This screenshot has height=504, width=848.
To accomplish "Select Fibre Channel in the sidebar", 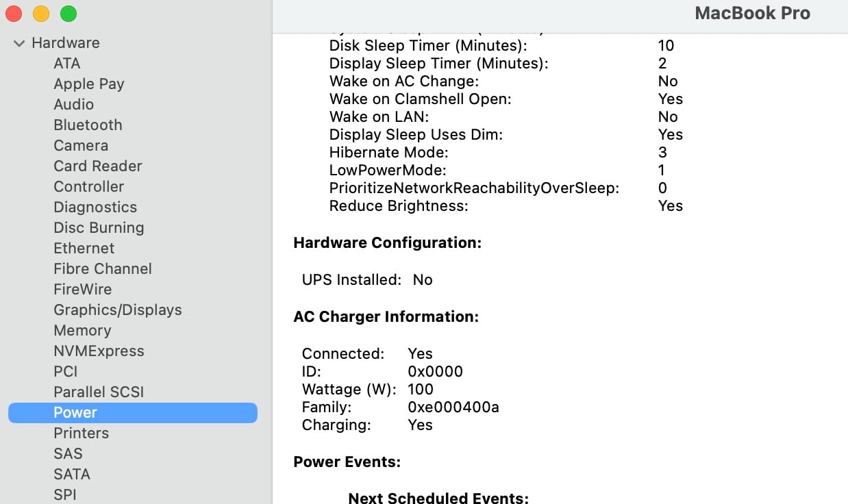I will [103, 268].
